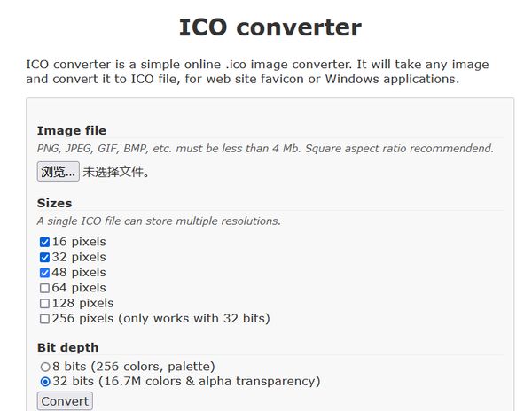Click the Image file section heading
This screenshot has height=411, width=532.
click(x=72, y=131)
